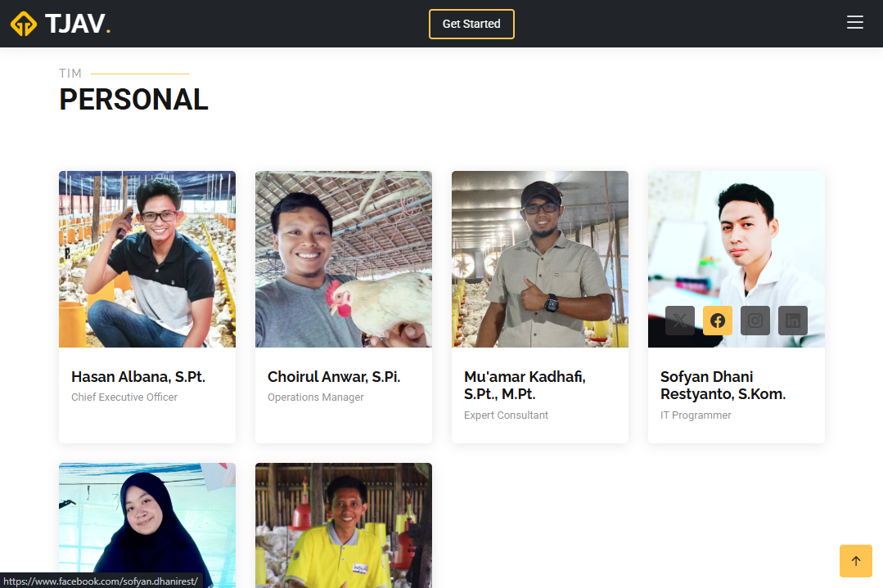Viewport: 883px width, 588px height.
Task: Click the name Choirul Anwar, S.Pi.
Action: click(x=334, y=377)
